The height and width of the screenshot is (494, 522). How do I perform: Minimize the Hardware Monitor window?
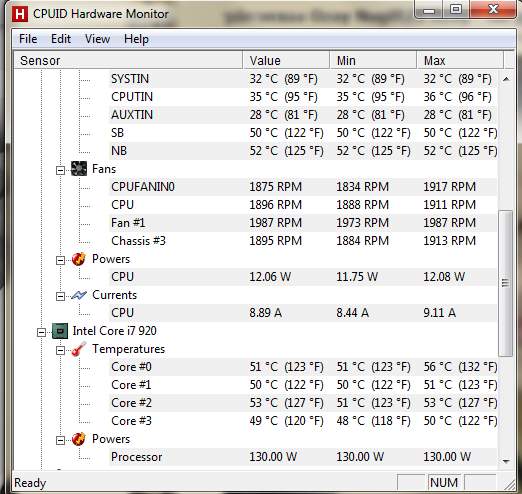[x=429, y=10]
